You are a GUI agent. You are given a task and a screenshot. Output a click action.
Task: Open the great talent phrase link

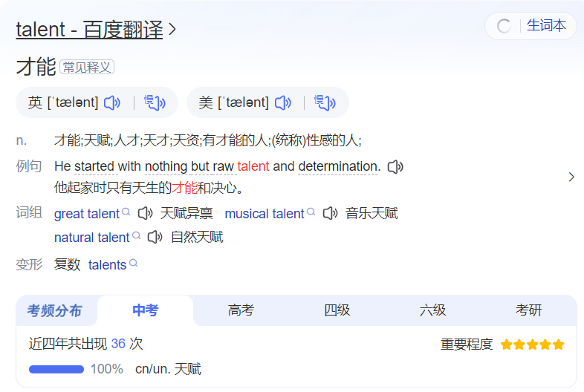(x=87, y=214)
